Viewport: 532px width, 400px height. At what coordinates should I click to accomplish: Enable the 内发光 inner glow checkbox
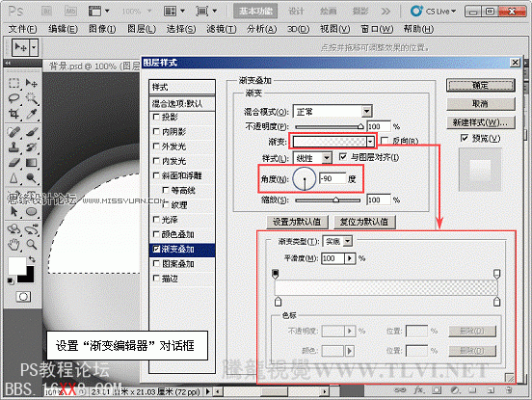click(x=156, y=161)
